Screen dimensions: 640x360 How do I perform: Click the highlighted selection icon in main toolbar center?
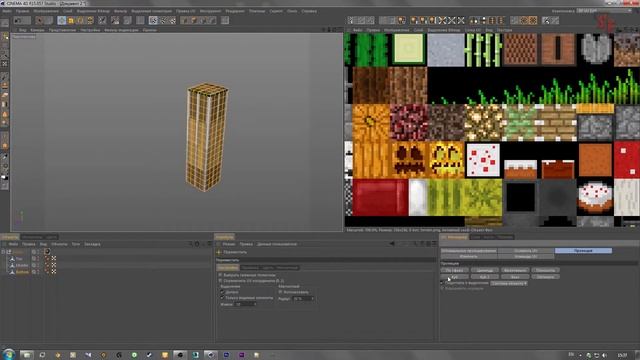pyautogui.click(x=153, y=20)
